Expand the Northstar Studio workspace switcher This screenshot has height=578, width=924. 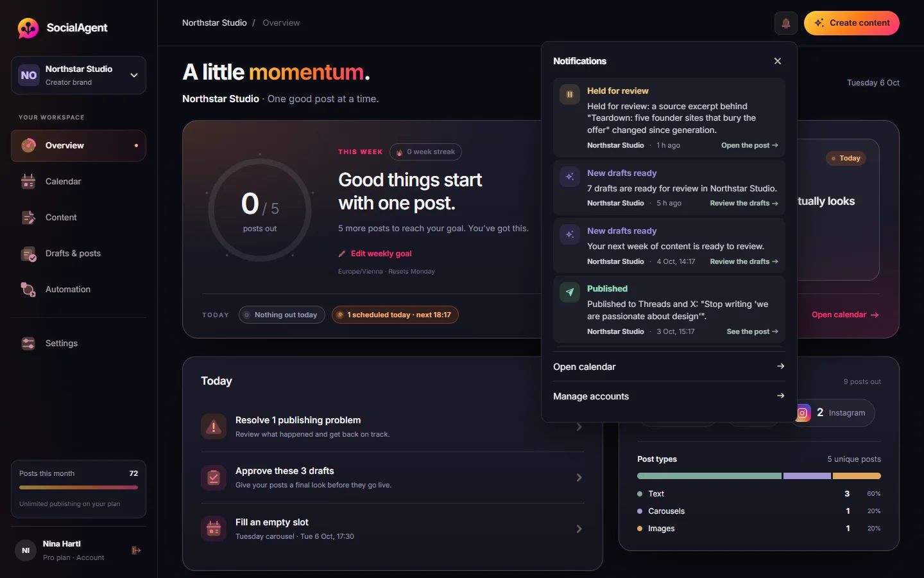tap(78, 75)
